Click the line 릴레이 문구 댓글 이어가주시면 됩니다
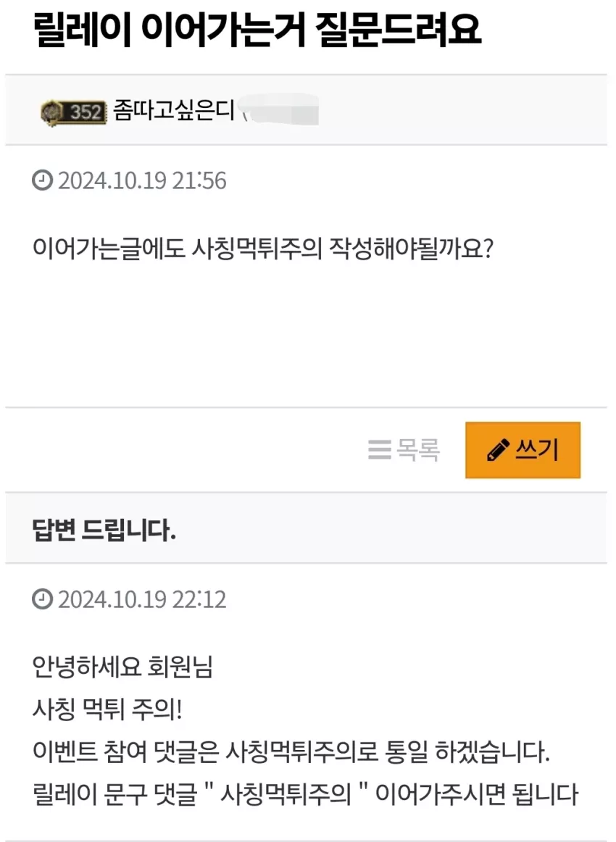616x842 pixels. point(306,794)
